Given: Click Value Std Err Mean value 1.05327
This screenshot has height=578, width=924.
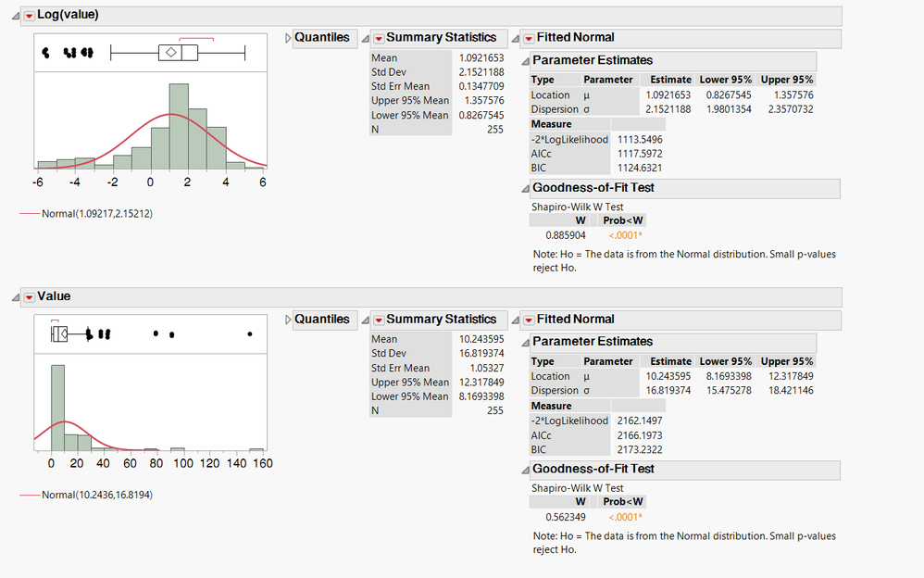Looking at the screenshot, I should coord(487,368).
